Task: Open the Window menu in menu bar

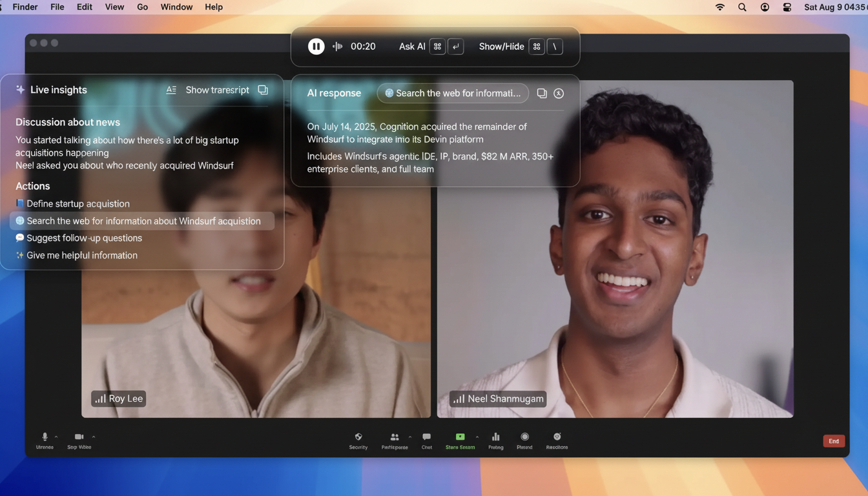Action: (x=176, y=7)
